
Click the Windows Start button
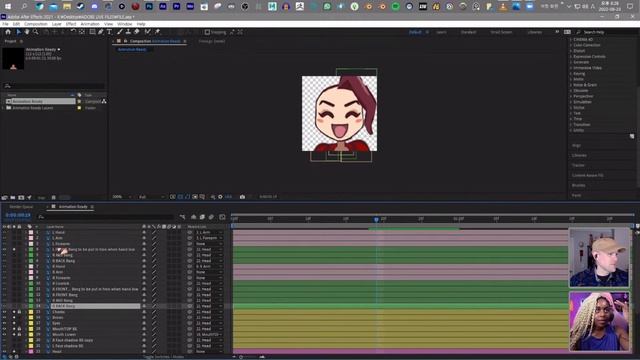(7, 6)
